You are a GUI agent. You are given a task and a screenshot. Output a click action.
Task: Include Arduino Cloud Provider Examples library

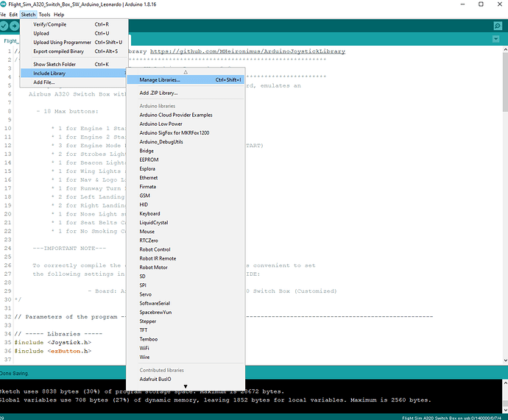pyautogui.click(x=186, y=115)
